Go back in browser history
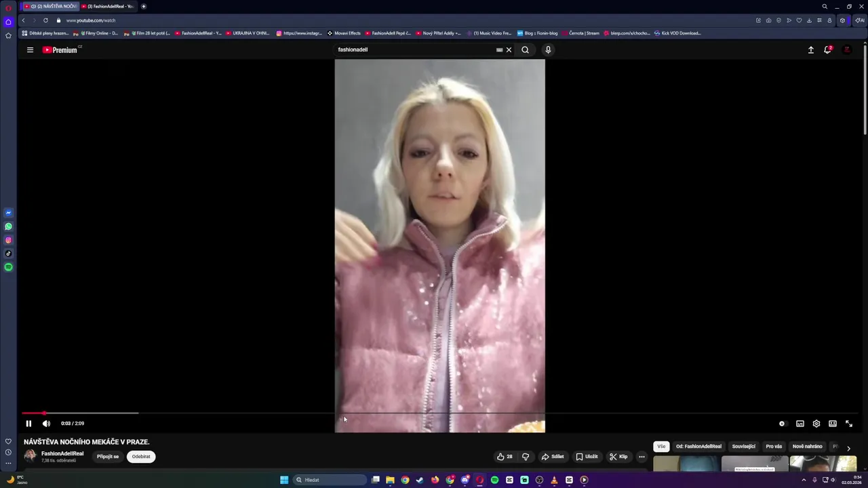This screenshot has width=868, height=488. (23, 20)
